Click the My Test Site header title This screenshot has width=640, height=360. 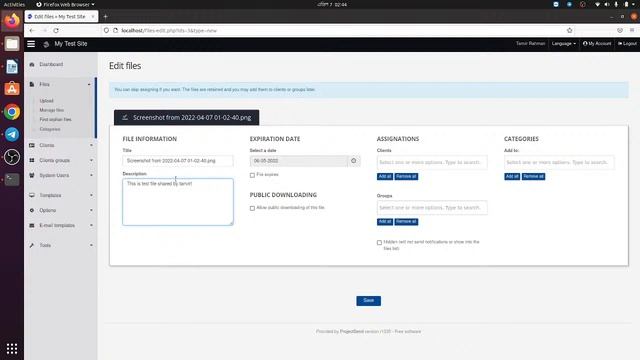71,44
